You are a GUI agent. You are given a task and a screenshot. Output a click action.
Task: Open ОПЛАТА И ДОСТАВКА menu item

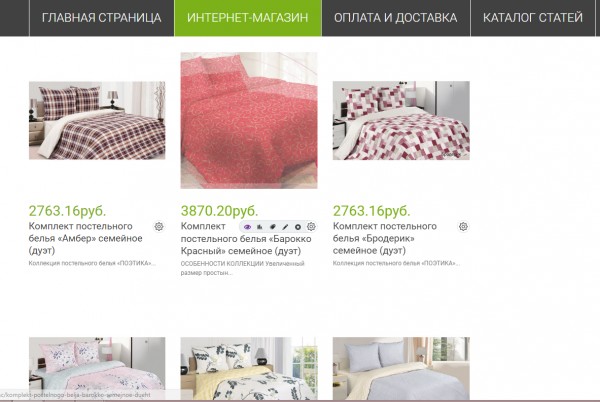(396, 18)
